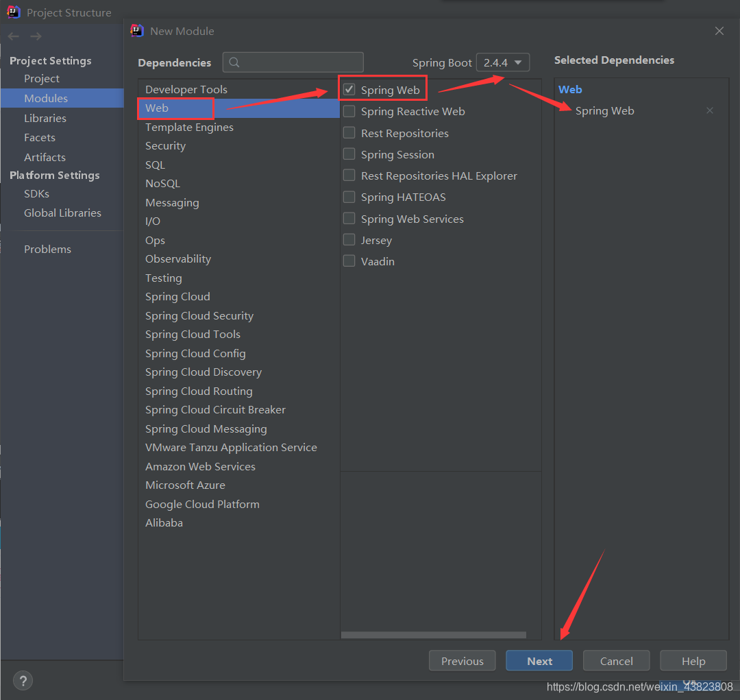The height and width of the screenshot is (700, 740).
Task: Choose the Messaging category
Action: click(239, 203)
